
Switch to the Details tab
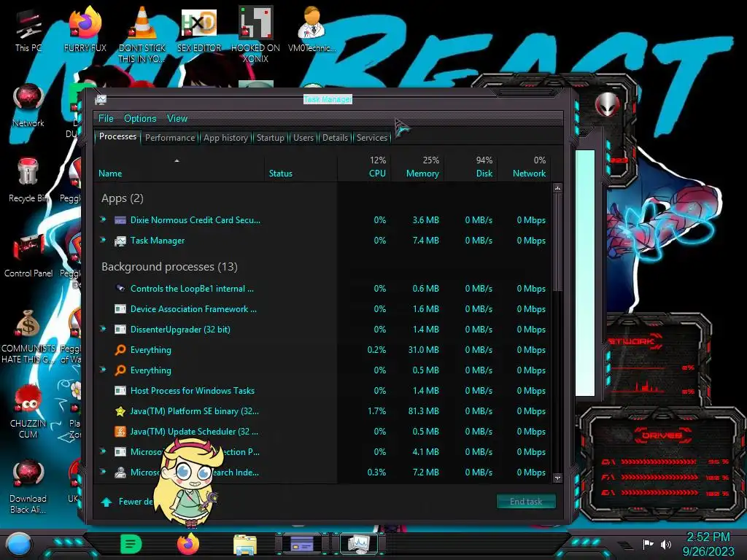point(336,138)
